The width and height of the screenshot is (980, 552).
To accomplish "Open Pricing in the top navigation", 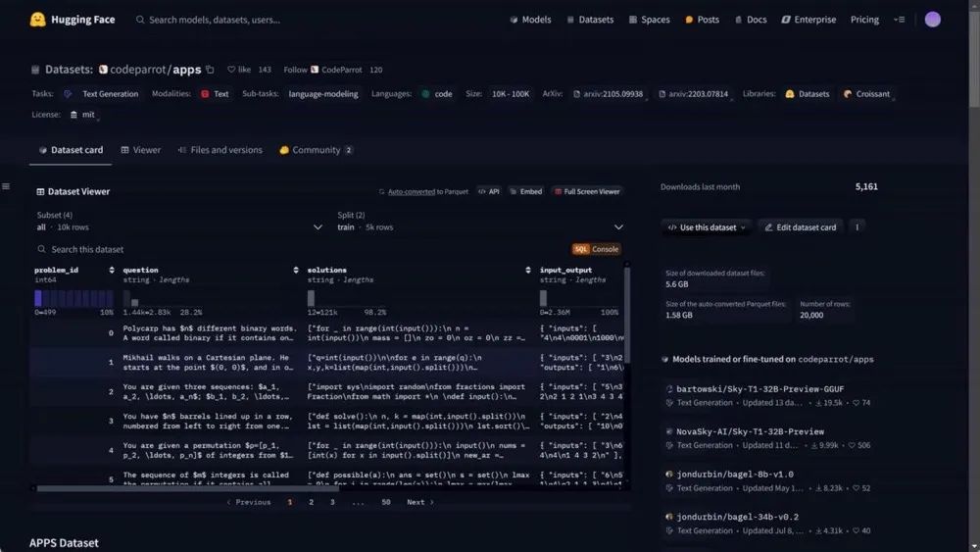I will (x=864, y=20).
